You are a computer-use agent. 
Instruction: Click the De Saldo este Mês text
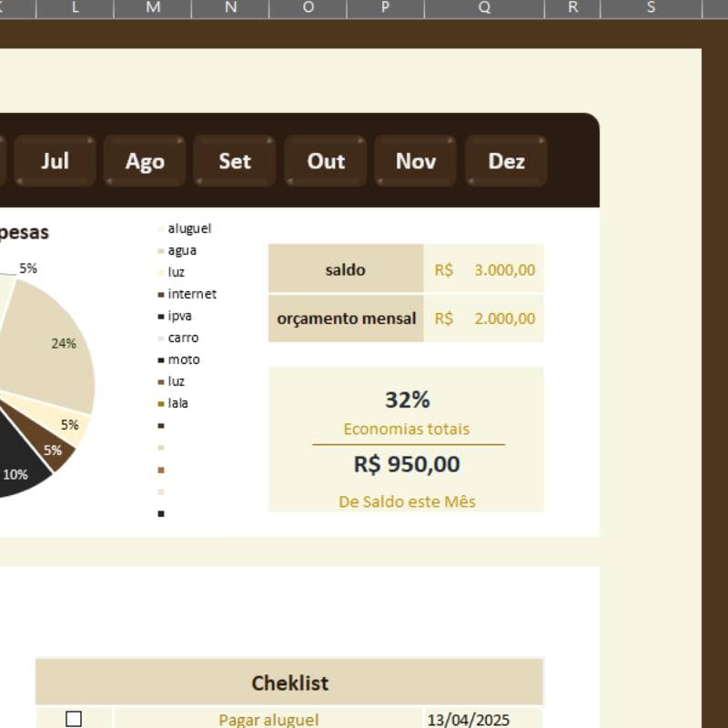pyautogui.click(x=407, y=502)
